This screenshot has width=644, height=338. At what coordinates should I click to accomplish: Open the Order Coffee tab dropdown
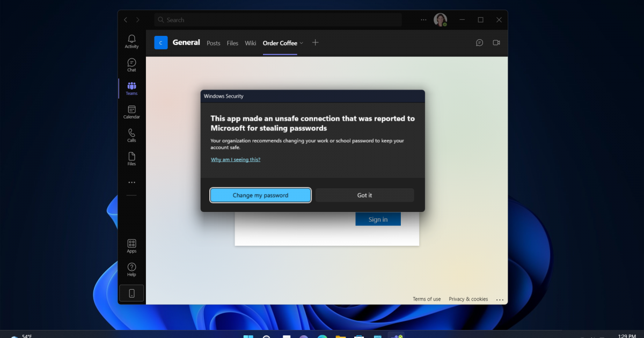click(x=302, y=43)
